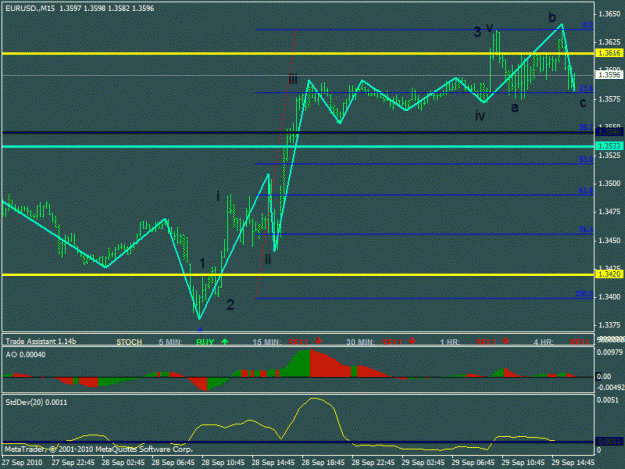
Task: Click the 0.0051 StdDev scale value
Action: pyautogui.click(x=608, y=400)
